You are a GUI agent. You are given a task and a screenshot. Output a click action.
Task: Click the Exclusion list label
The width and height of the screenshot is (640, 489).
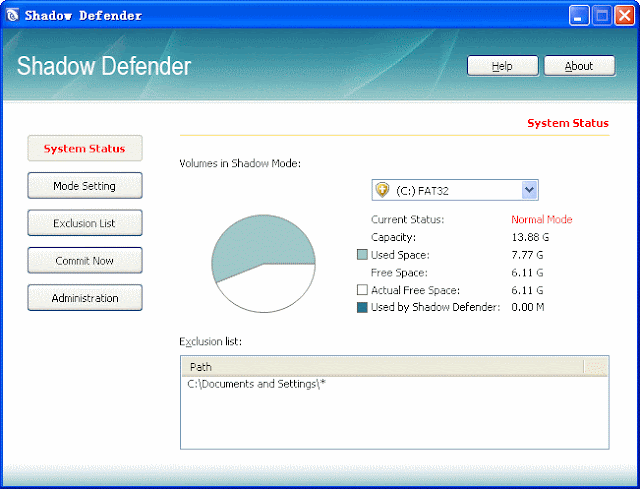[x=211, y=341]
